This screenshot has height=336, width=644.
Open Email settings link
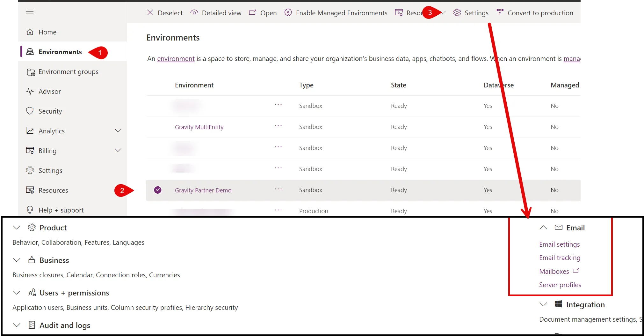[x=559, y=244]
